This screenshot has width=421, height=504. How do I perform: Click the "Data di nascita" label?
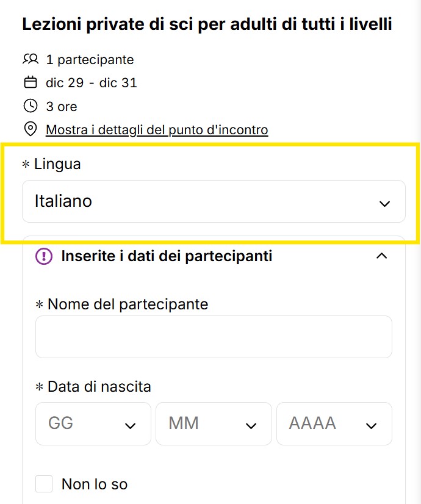99,386
